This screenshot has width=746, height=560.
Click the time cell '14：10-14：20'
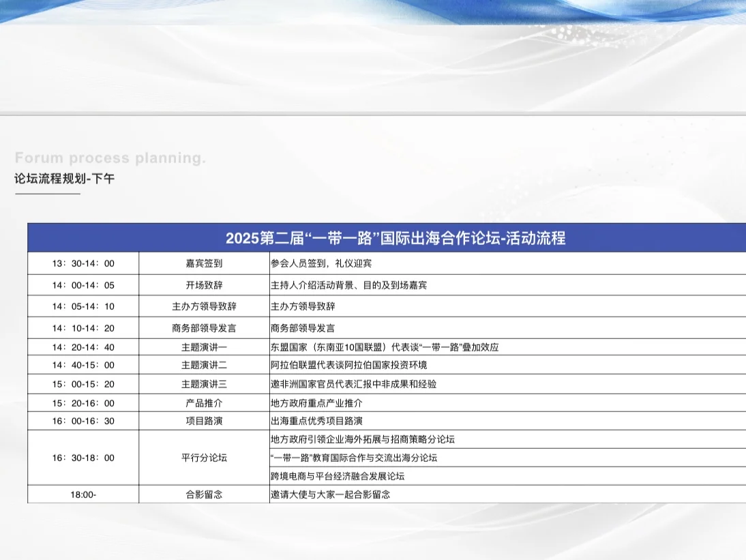pos(83,328)
